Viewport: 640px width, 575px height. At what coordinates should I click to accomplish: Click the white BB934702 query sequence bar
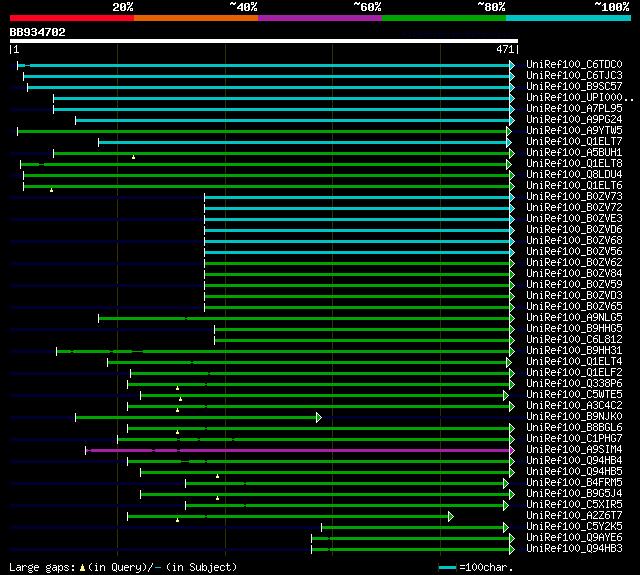[x=264, y=41]
